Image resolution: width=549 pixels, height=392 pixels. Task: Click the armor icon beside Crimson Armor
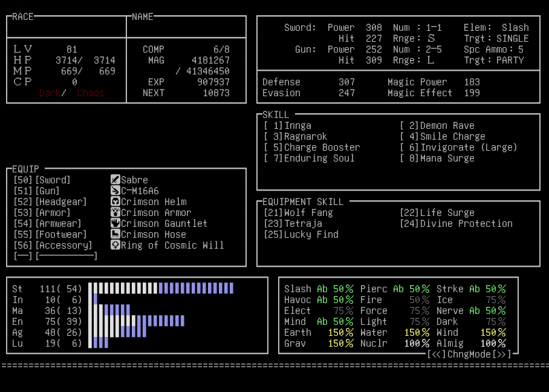[x=115, y=212]
